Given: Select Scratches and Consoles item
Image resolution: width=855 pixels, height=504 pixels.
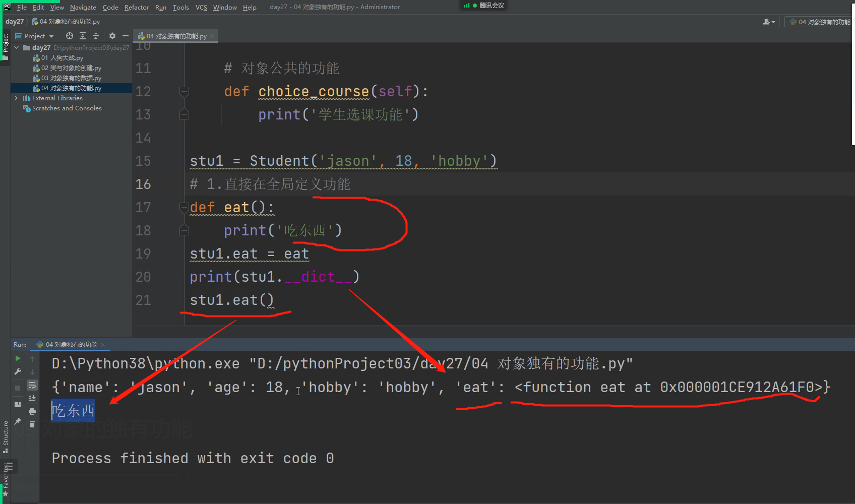Looking at the screenshot, I should coord(63,108).
